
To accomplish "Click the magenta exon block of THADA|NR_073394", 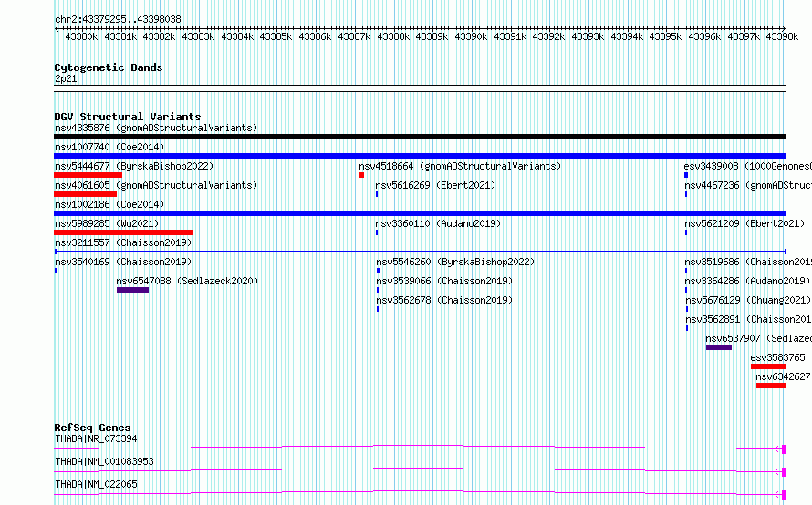I will [x=784, y=449].
